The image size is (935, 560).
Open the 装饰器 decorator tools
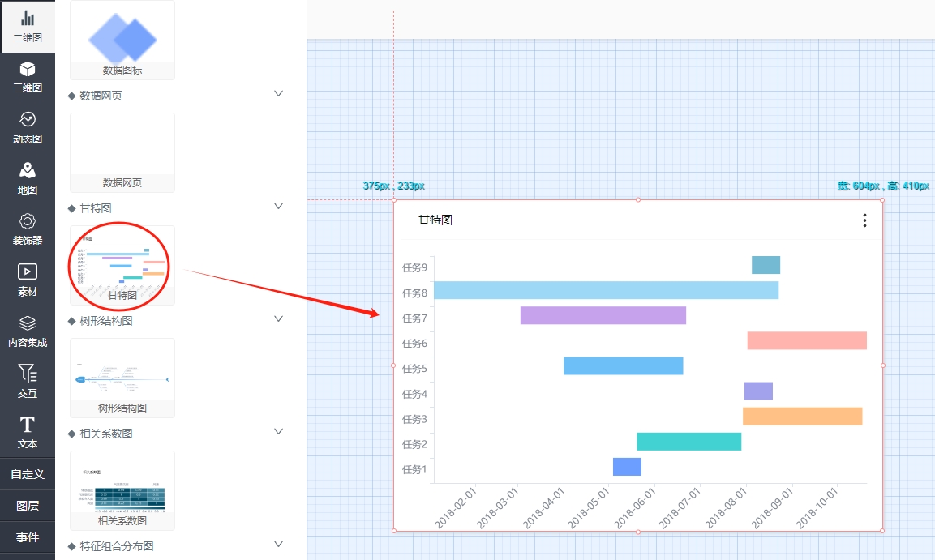28,229
